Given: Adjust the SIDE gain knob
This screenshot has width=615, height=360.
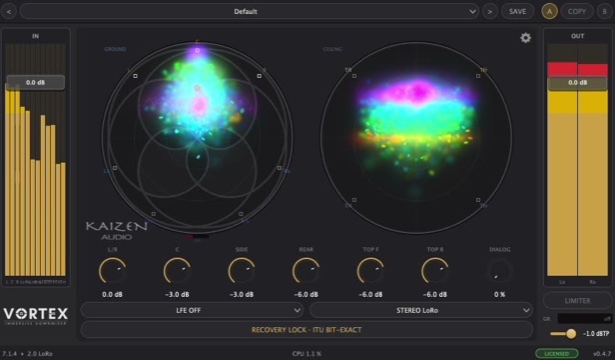Looking at the screenshot, I should click(241, 271).
